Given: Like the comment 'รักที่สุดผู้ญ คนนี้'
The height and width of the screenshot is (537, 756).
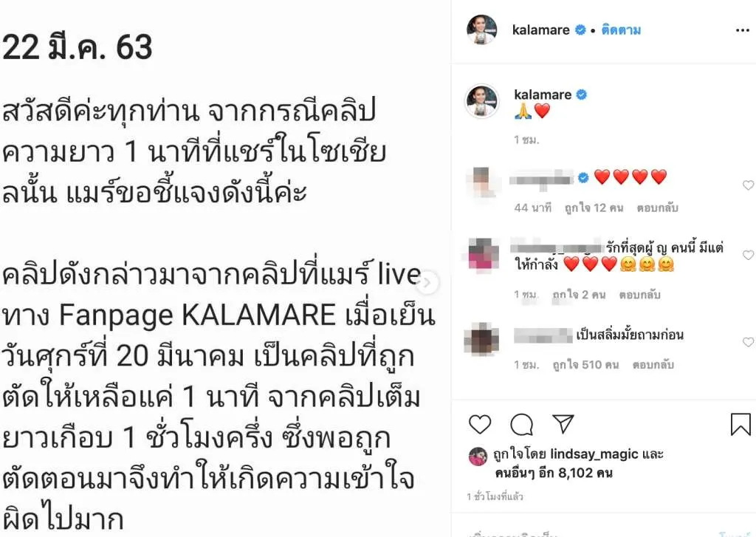Looking at the screenshot, I should click(749, 256).
